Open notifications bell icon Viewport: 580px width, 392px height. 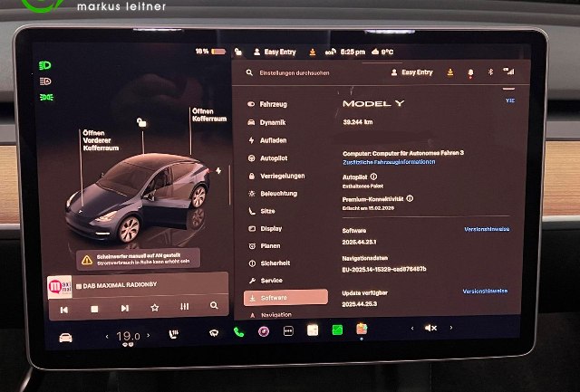(x=470, y=72)
